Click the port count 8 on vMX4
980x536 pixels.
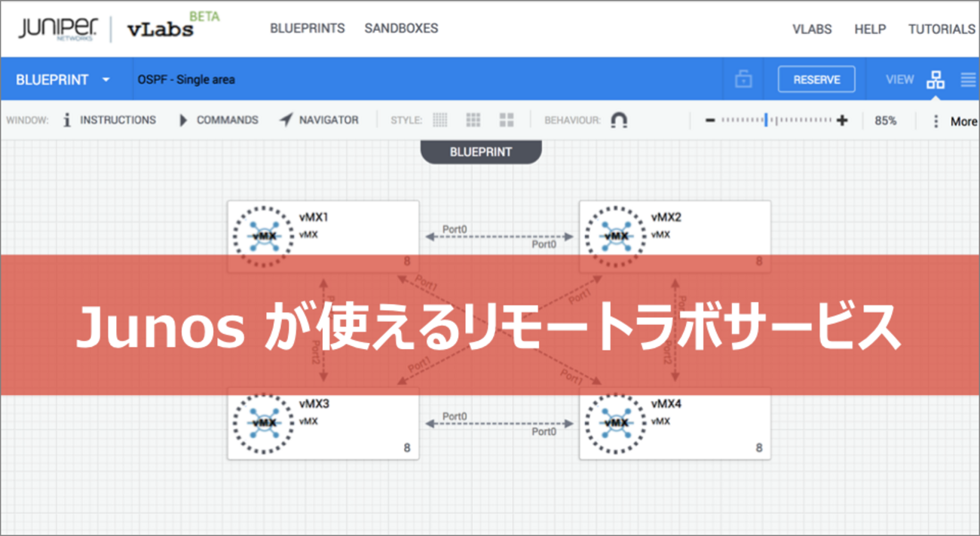pyautogui.click(x=759, y=448)
